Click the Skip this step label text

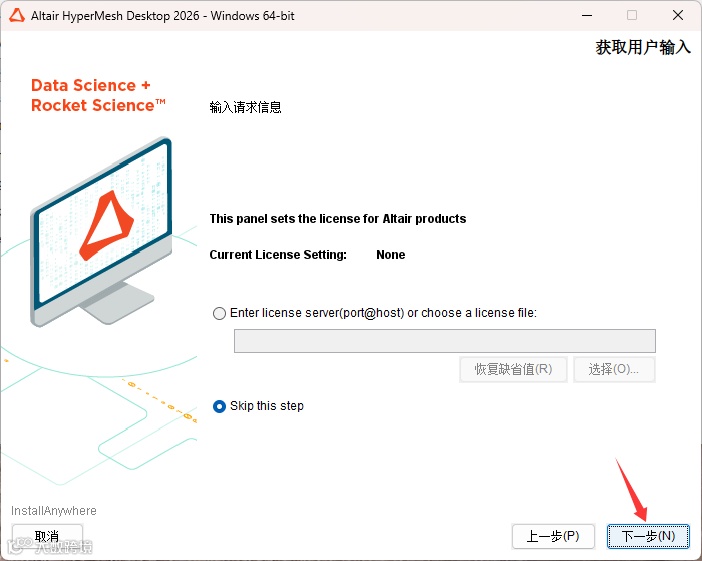point(267,406)
